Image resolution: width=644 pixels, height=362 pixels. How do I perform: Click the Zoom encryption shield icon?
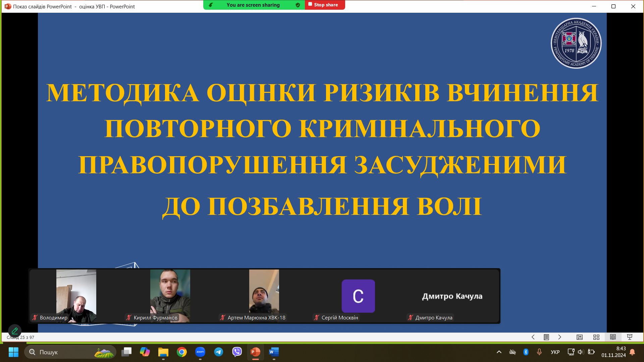pyautogui.click(x=298, y=5)
